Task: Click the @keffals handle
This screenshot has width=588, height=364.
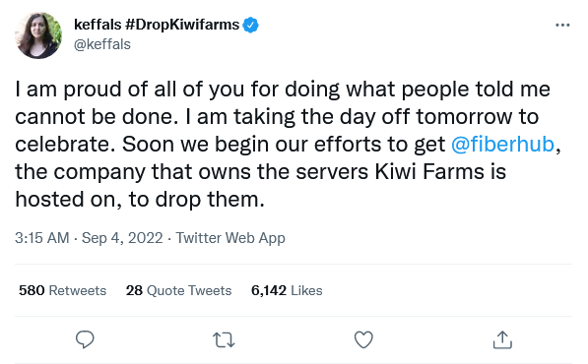Action: point(102,44)
